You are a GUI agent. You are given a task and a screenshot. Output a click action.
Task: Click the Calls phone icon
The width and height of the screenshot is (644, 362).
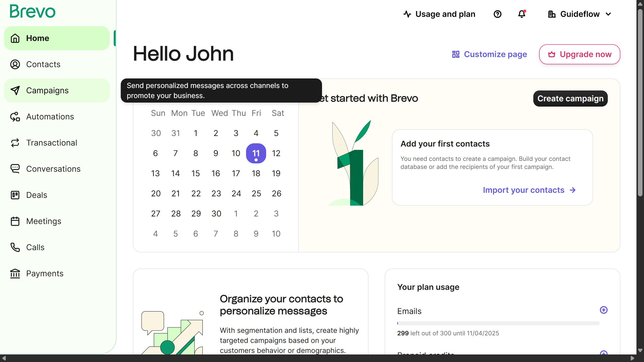15,247
